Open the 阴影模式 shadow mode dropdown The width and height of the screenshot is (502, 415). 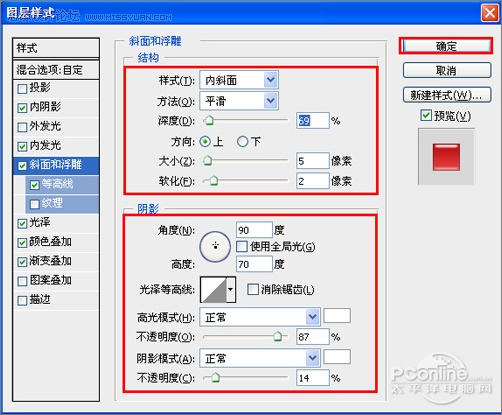pos(260,358)
